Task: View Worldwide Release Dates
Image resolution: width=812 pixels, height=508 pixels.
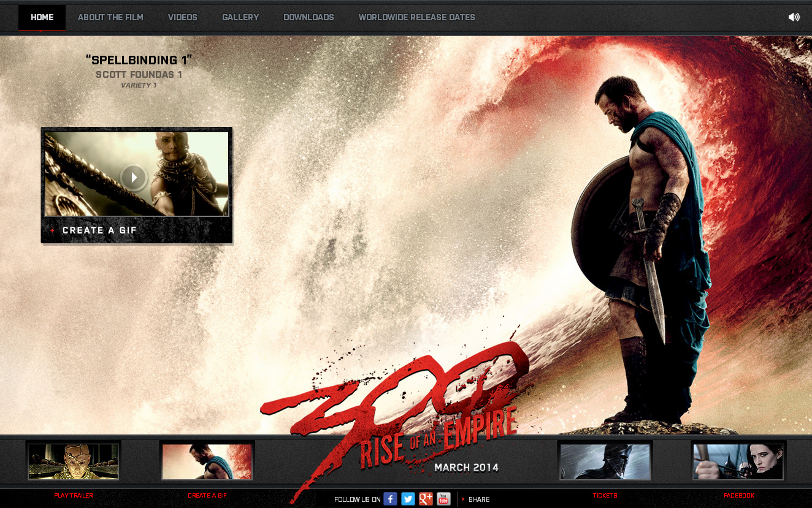Action: (x=417, y=17)
